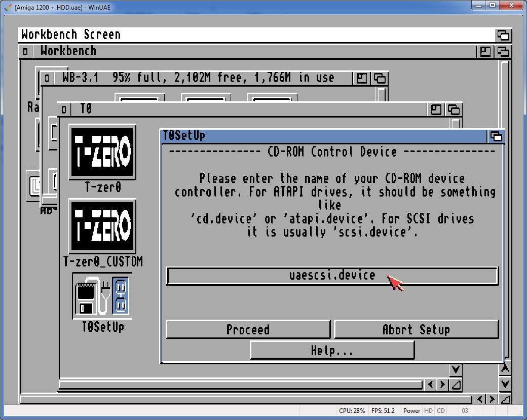Click the Workbench window zoom gadget
The height and width of the screenshot is (420, 527).
click(x=485, y=51)
